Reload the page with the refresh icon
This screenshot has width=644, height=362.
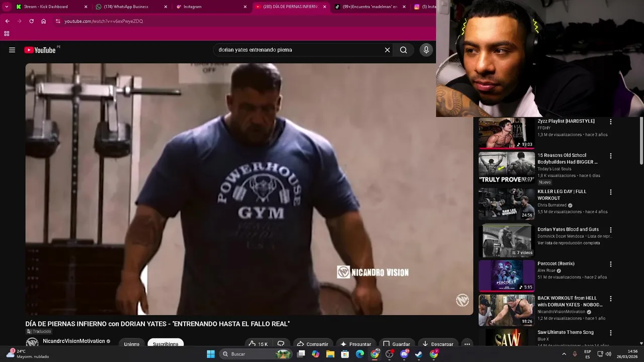pyautogui.click(x=31, y=21)
